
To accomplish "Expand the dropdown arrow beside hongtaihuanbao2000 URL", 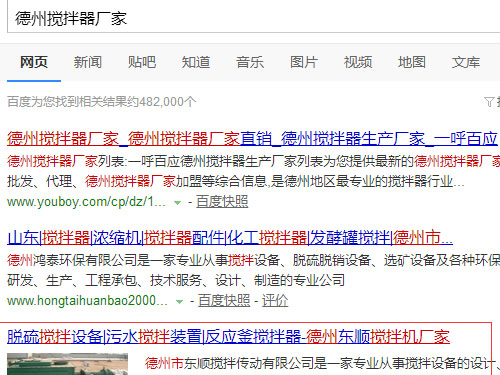I will (x=179, y=302).
